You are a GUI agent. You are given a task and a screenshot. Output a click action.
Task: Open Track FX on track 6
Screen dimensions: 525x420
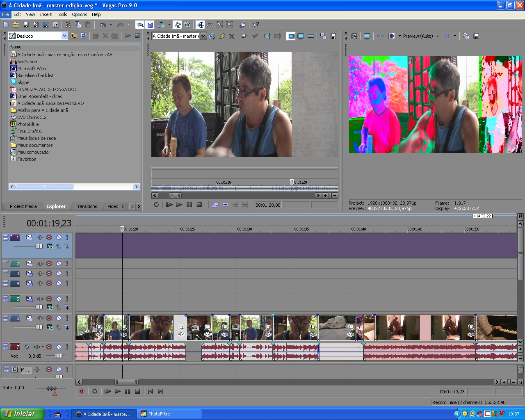click(49, 318)
